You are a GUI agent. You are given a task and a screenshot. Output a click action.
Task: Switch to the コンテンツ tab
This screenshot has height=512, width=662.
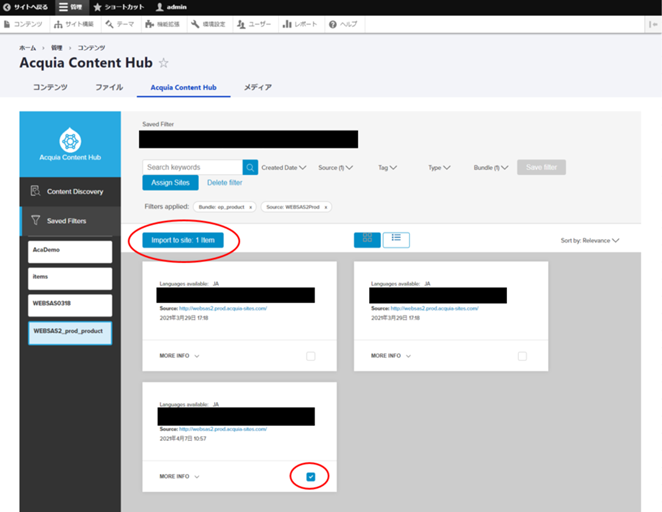click(x=50, y=87)
